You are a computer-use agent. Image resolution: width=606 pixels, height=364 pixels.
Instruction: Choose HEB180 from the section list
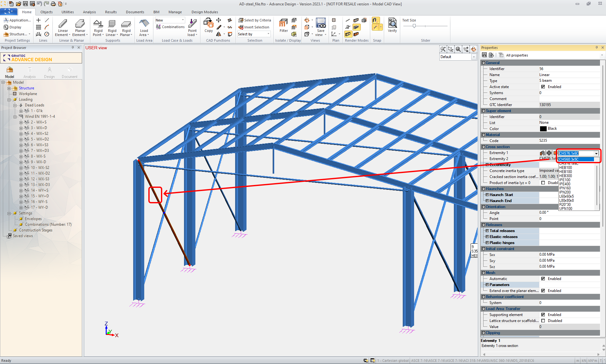tap(565, 172)
